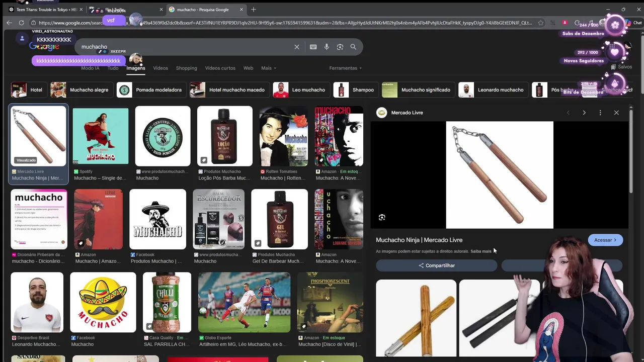
Task: Click the large nunchaku preview image
Action: pyautogui.click(x=500, y=175)
